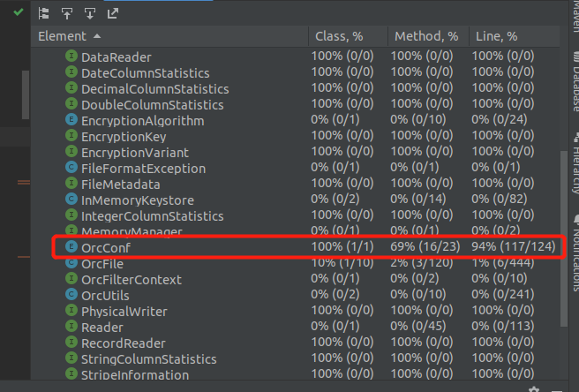The image size is (579, 392).
Task: Select the OrcFile row
Action: 296,263
